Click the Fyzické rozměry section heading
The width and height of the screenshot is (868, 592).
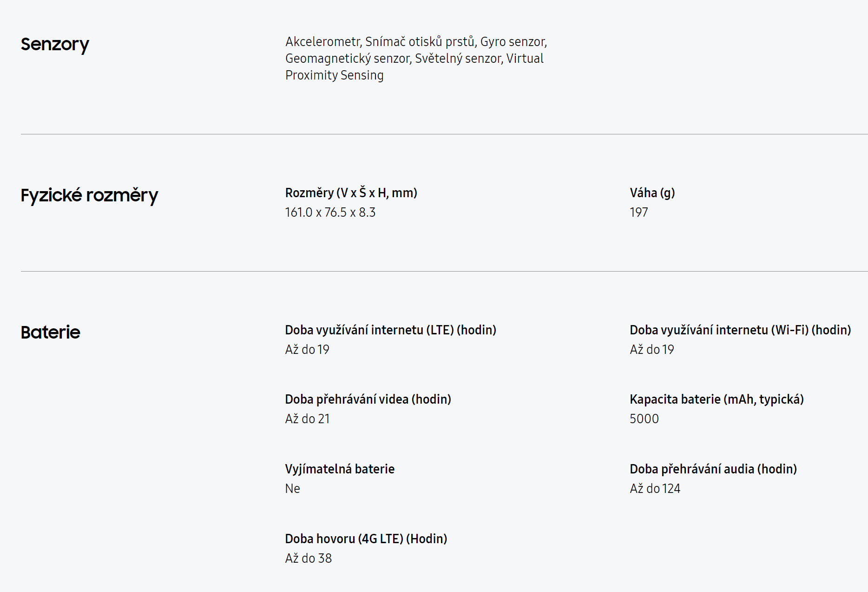[89, 195]
